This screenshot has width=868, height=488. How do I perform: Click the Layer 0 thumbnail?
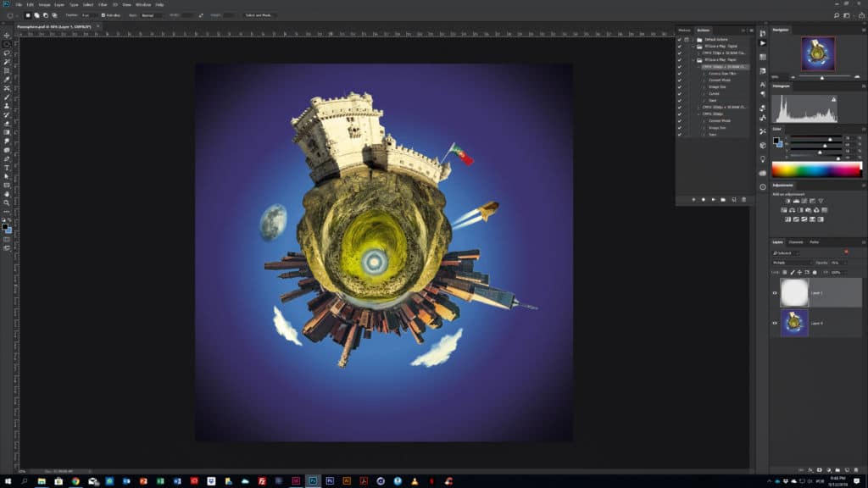[794, 323]
